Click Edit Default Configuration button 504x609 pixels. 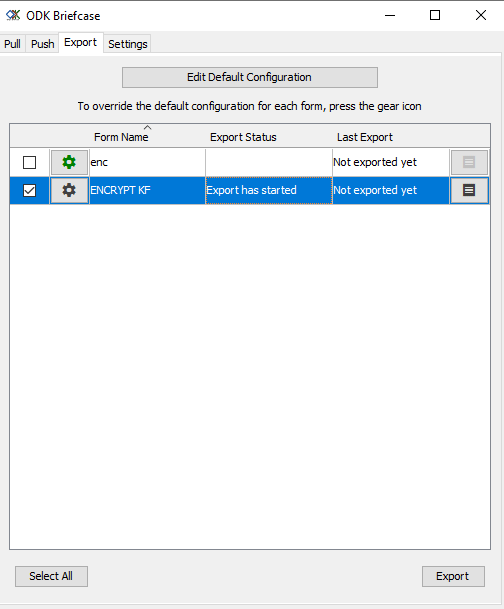250,77
